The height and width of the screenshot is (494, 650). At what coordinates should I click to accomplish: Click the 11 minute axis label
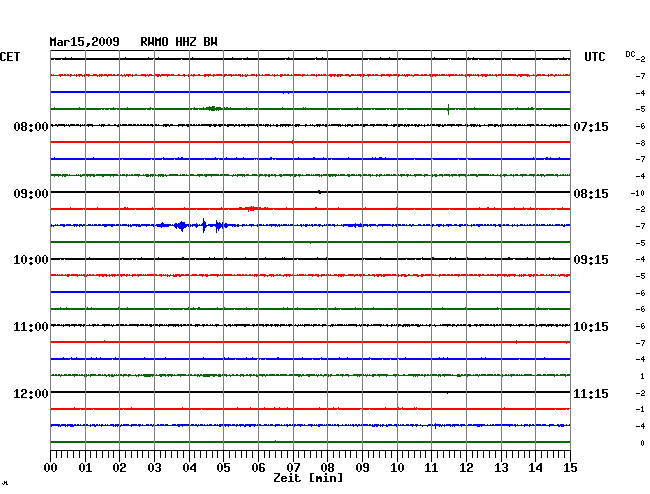[432, 468]
